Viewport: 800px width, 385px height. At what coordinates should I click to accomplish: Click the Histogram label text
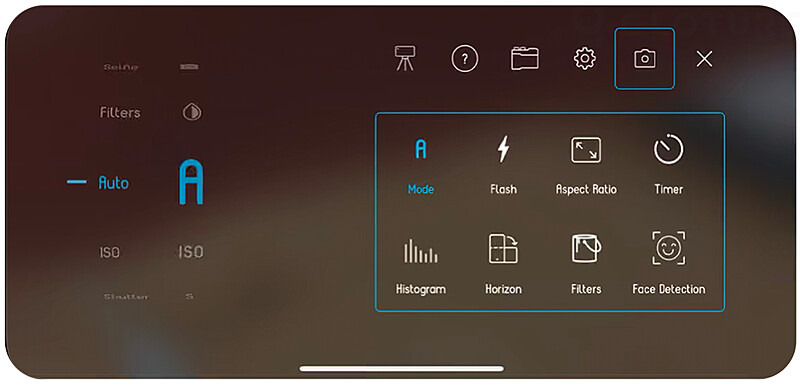pyautogui.click(x=421, y=289)
